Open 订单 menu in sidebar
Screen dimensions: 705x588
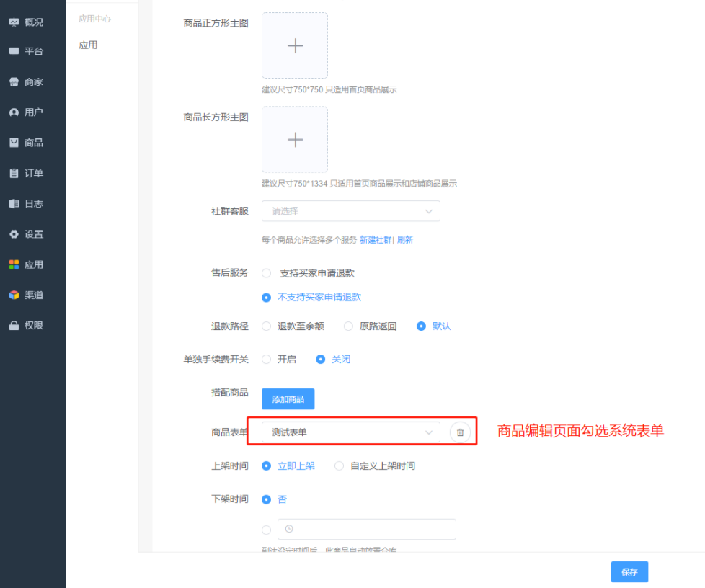[32, 173]
